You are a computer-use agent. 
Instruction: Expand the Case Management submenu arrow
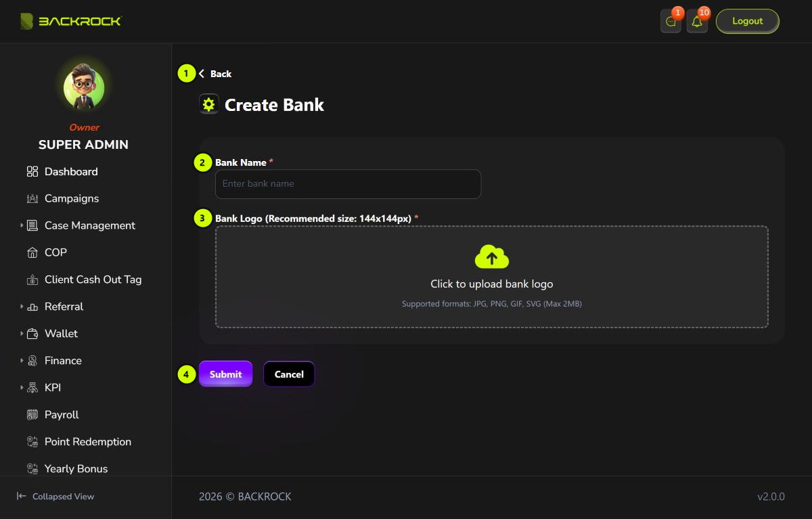[x=22, y=225]
